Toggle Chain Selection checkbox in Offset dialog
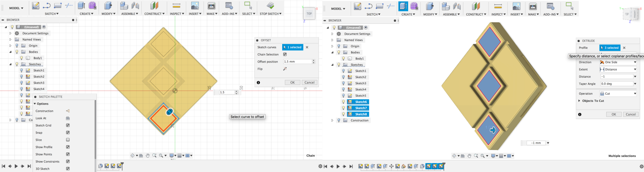 tap(285, 54)
